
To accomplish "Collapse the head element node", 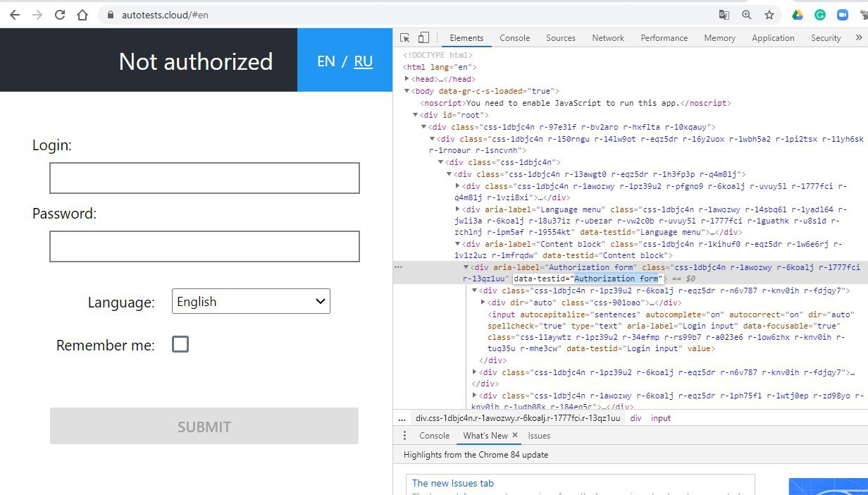I will (x=407, y=79).
